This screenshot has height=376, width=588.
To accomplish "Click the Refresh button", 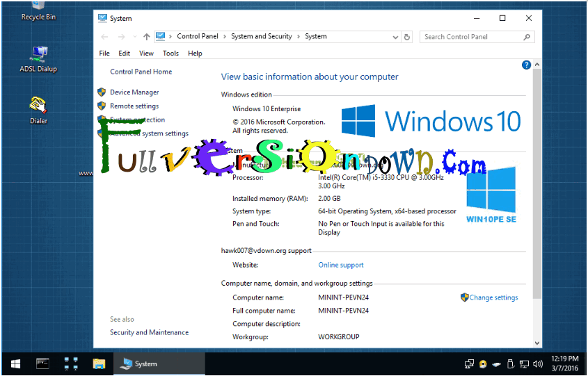I will (407, 37).
